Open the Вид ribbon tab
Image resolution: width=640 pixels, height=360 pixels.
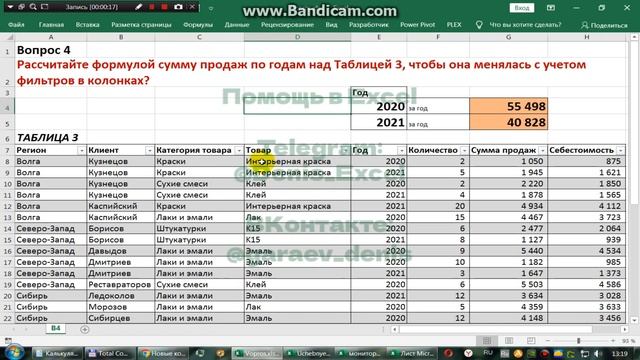(331, 25)
